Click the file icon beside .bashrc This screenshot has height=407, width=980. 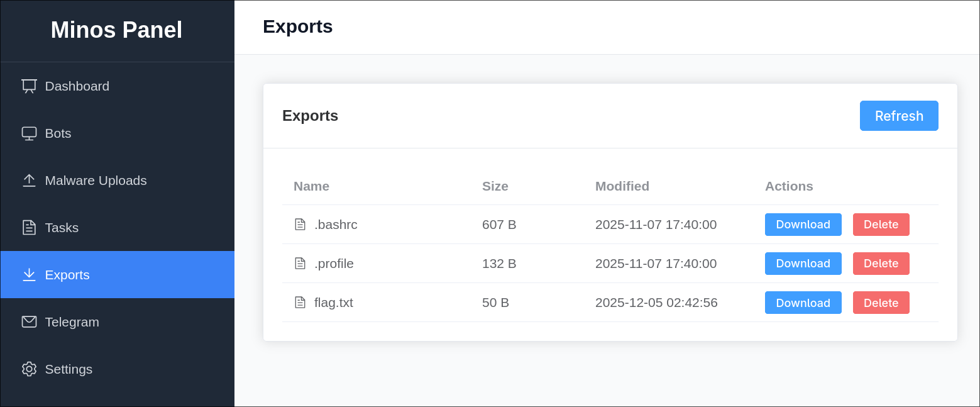click(300, 225)
